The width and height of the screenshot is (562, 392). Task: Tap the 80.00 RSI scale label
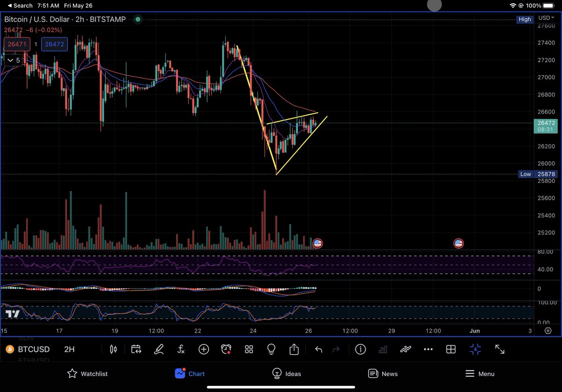coord(546,252)
